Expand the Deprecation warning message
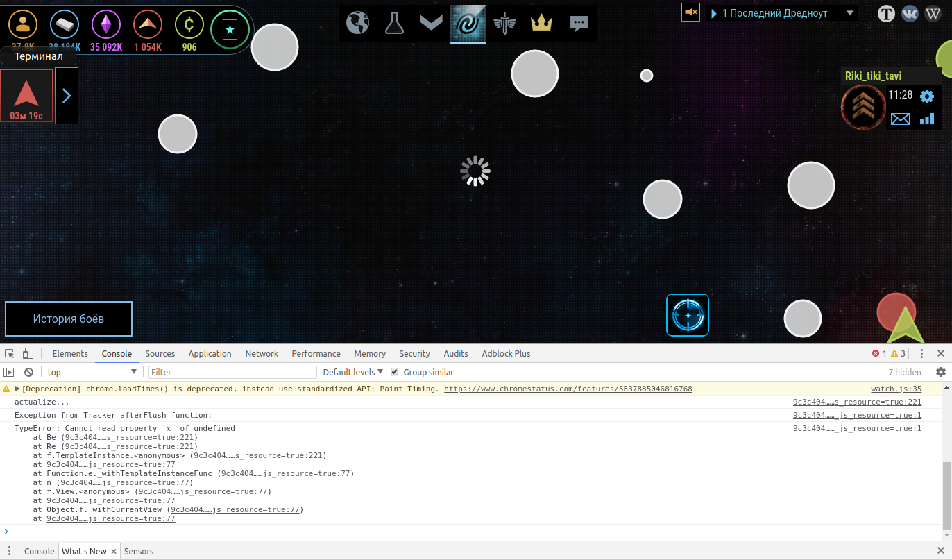 [17, 389]
